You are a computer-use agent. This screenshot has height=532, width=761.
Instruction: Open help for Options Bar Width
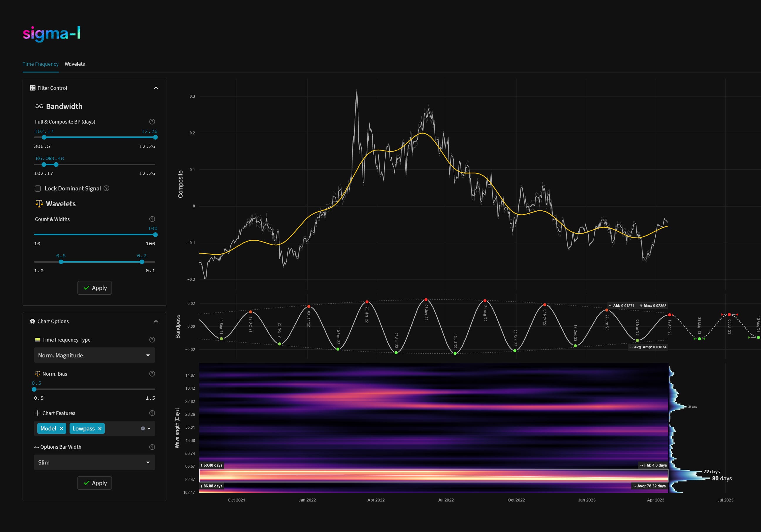click(x=152, y=447)
